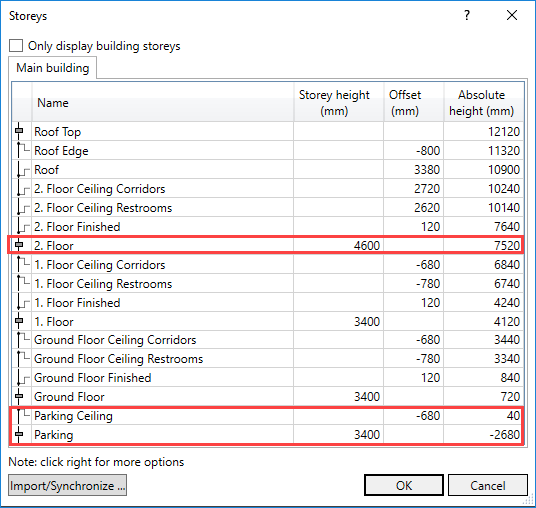The height and width of the screenshot is (508, 536).
Task: Enable Only display building storeys checkbox
Action: (x=16, y=45)
